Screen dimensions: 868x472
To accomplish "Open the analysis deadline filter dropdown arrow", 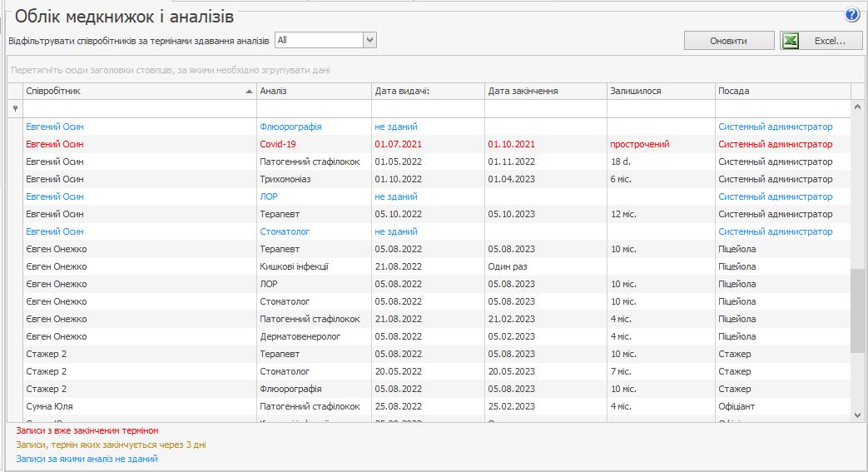I will point(370,40).
